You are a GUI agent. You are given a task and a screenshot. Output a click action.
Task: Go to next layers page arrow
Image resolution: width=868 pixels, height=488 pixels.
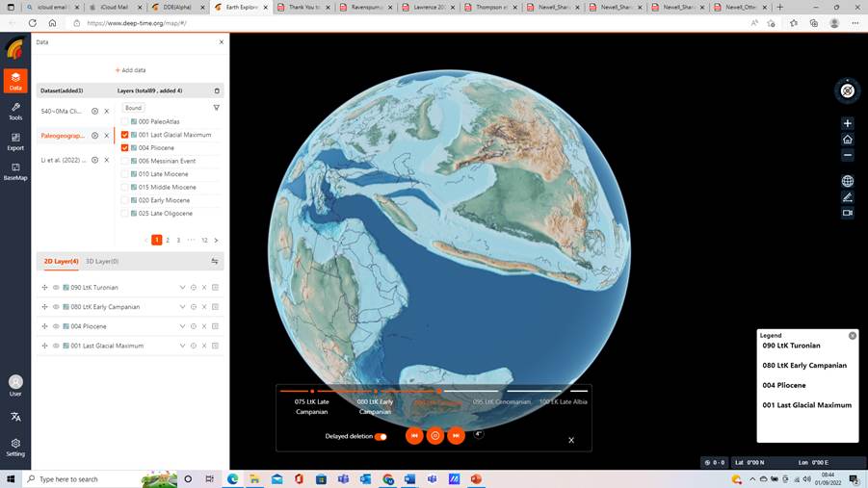pyautogui.click(x=217, y=240)
